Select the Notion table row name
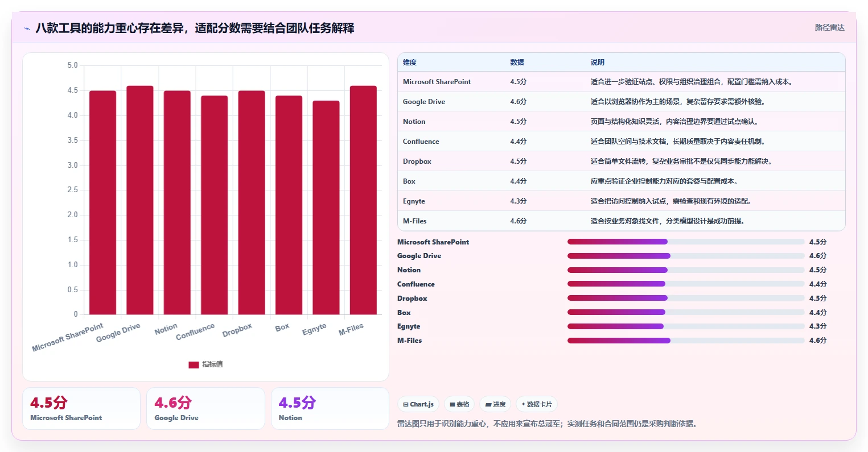Image resolution: width=868 pixels, height=452 pixels. point(414,122)
